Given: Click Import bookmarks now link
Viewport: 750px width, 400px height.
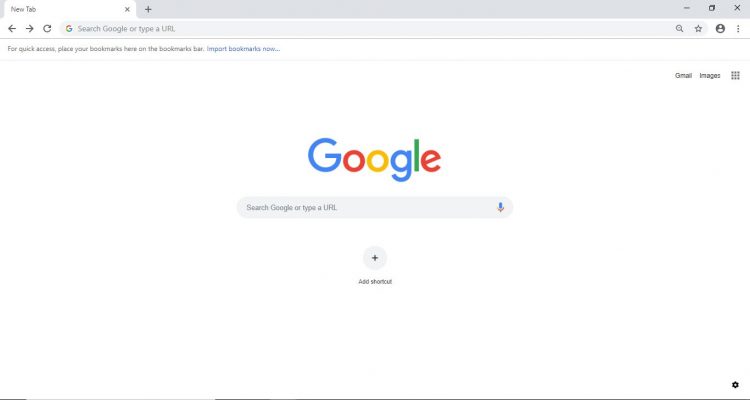Looking at the screenshot, I should pos(243,49).
